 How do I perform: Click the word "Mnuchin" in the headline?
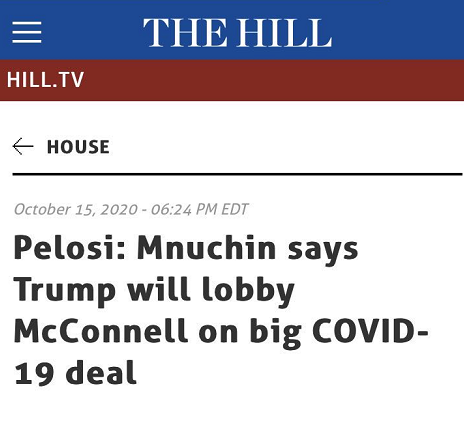coord(207,247)
